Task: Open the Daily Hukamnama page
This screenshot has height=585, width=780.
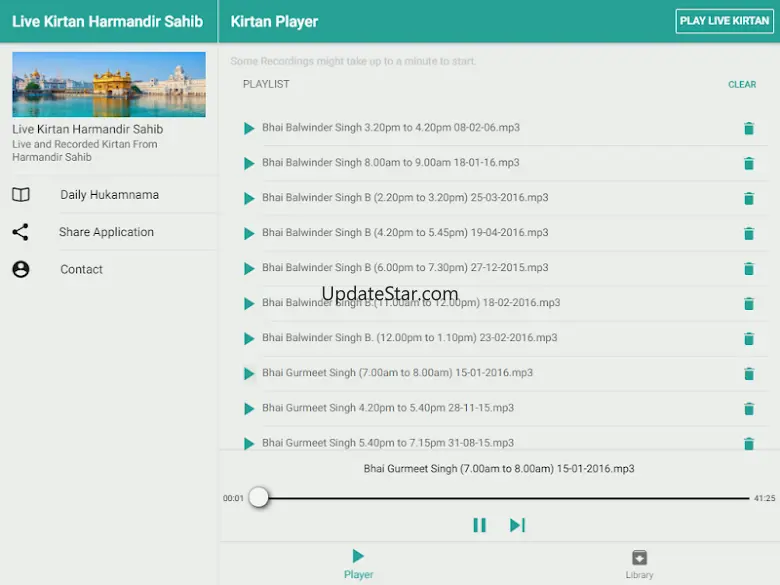Action: point(109,195)
